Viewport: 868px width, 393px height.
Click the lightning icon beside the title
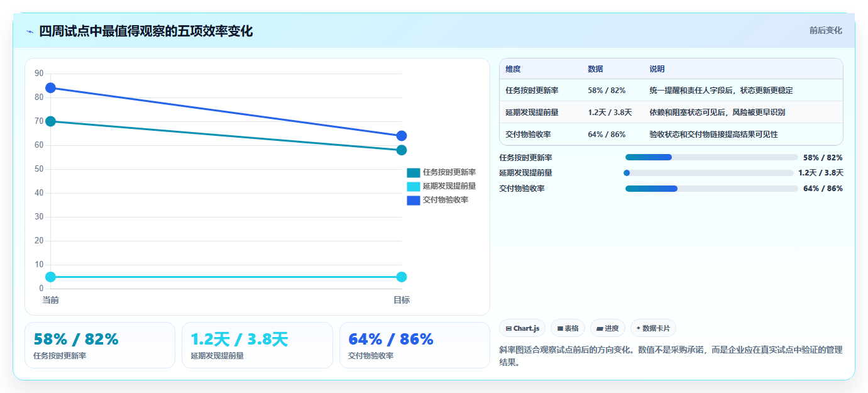point(30,31)
